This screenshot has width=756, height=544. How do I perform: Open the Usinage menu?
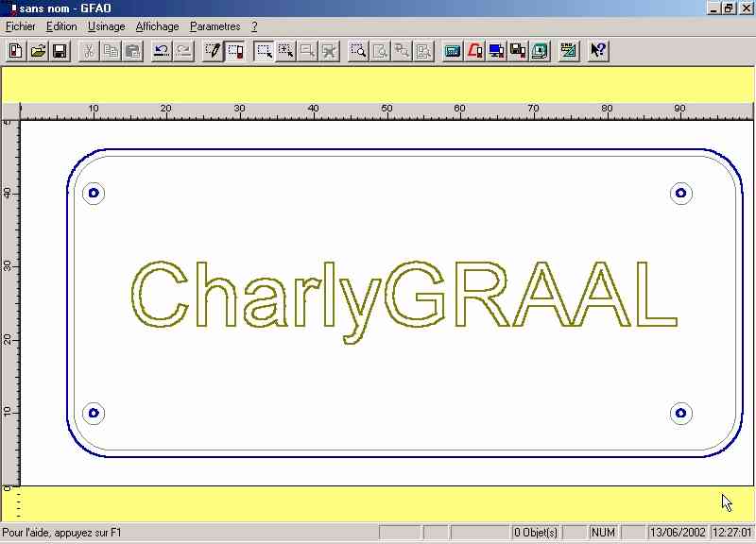click(107, 26)
